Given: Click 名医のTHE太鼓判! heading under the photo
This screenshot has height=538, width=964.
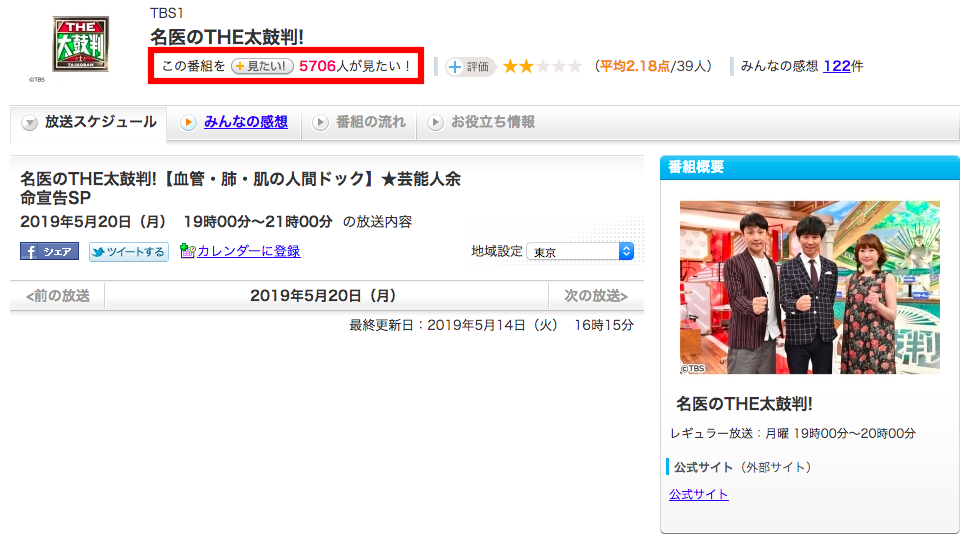Looking at the screenshot, I should point(744,404).
